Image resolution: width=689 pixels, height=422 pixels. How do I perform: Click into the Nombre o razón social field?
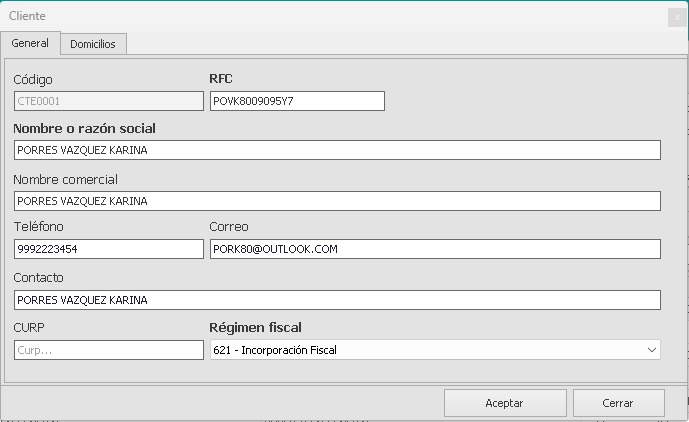point(337,150)
